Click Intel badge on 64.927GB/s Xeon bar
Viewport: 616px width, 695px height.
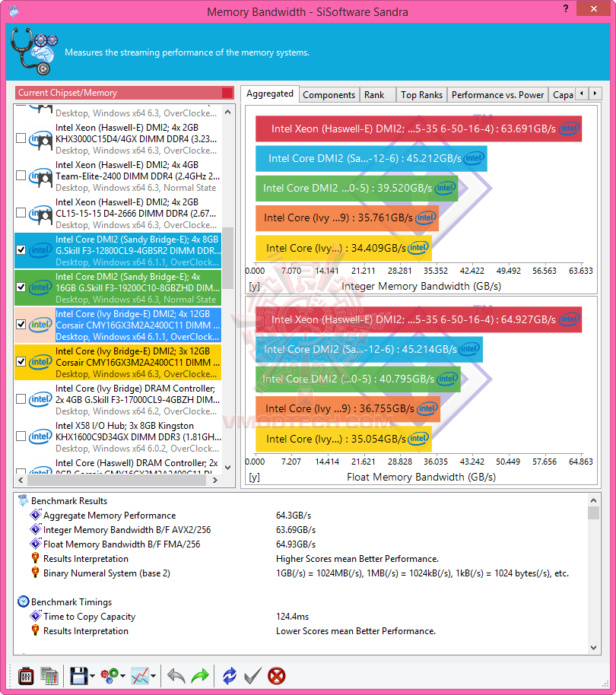coord(569,319)
